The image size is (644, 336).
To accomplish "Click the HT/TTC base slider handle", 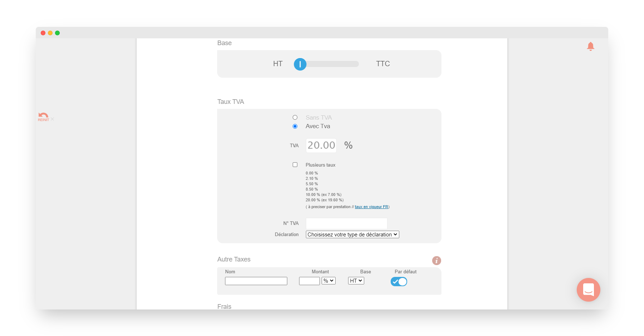I will coord(300,64).
